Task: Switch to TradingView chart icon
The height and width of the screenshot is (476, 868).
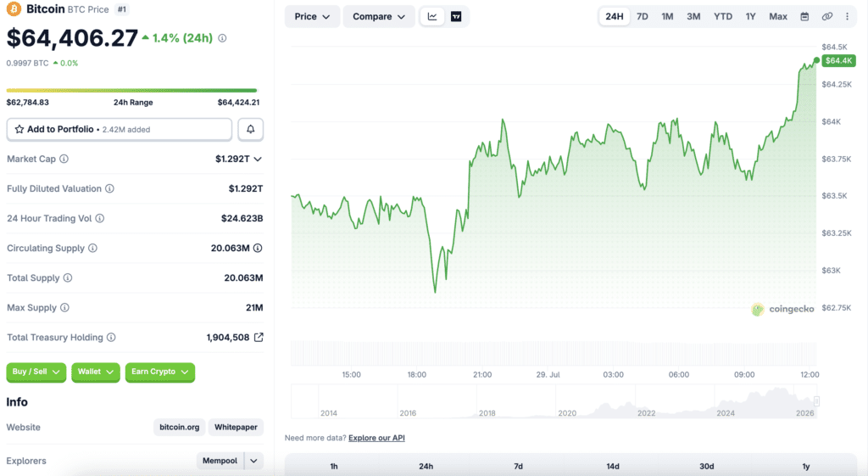Action: (456, 17)
